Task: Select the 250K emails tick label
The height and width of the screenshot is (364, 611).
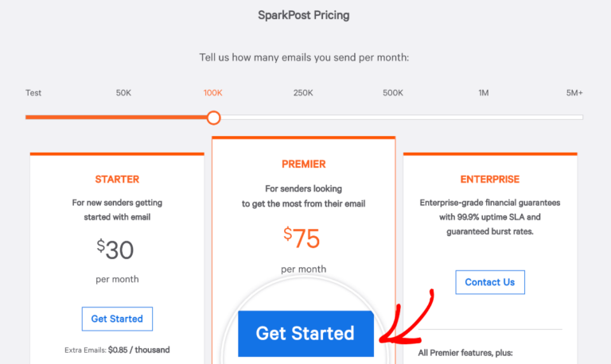Action: (x=303, y=93)
